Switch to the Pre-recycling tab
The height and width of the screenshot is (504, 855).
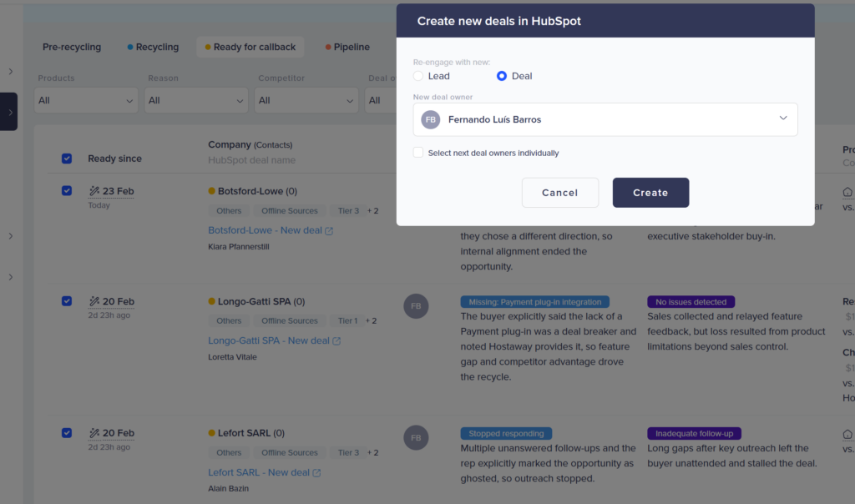(72, 47)
